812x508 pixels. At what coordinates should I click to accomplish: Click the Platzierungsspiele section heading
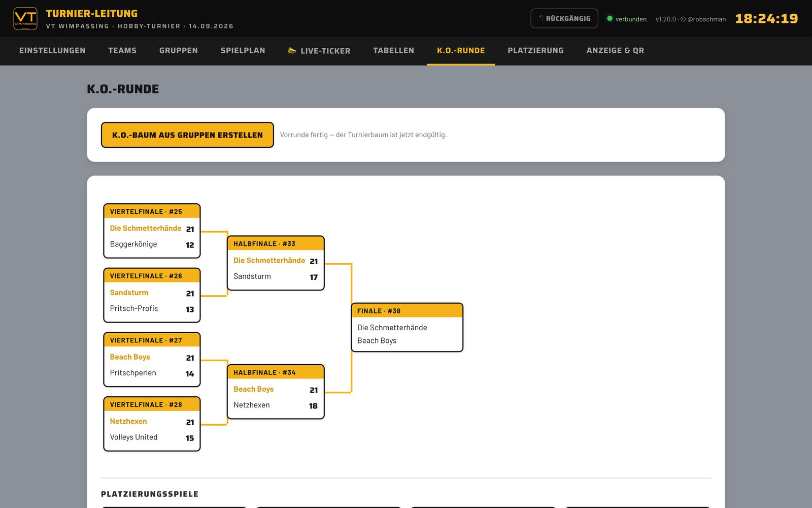pos(150,494)
